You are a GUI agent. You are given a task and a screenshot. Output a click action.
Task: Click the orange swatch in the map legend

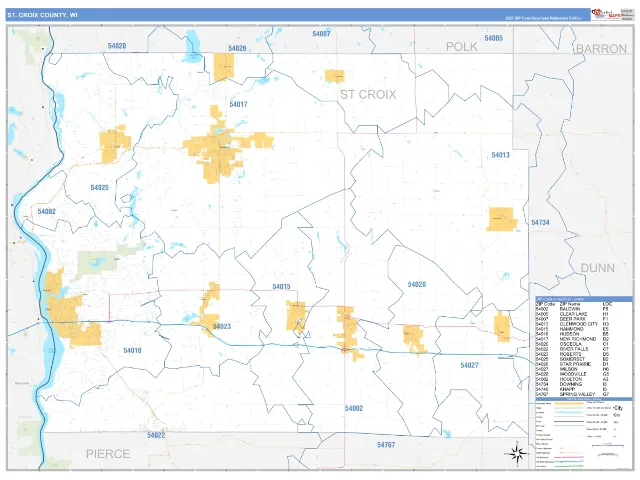pyautogui.click(x=569, y=403)
